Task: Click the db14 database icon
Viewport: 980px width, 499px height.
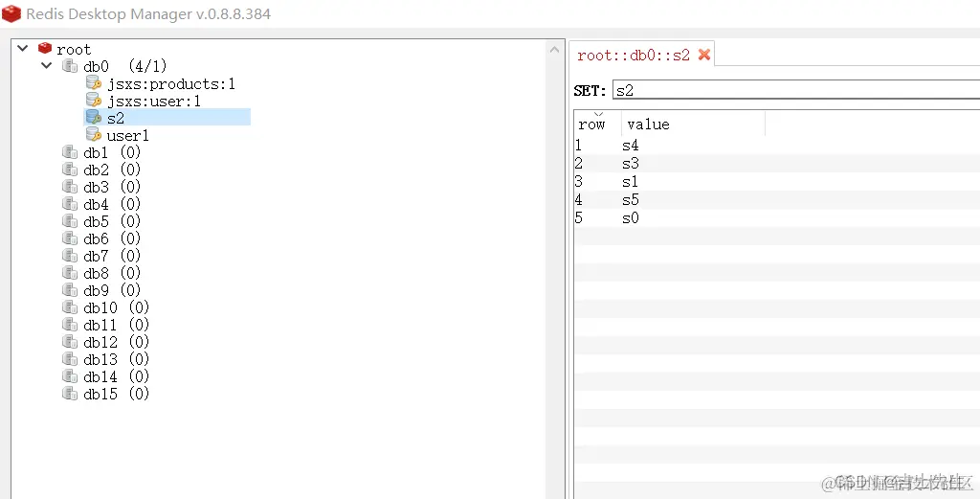Action: pos(69,375)
